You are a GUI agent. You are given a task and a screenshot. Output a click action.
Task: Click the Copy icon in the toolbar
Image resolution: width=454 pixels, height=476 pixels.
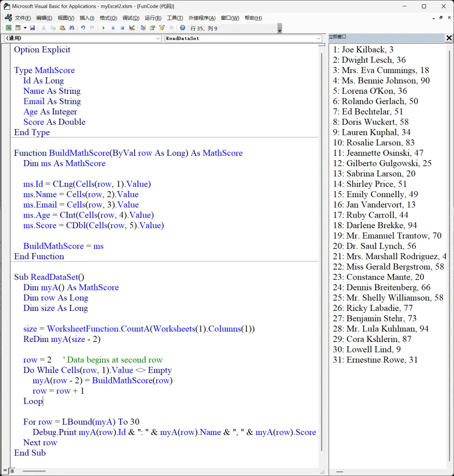53,28
